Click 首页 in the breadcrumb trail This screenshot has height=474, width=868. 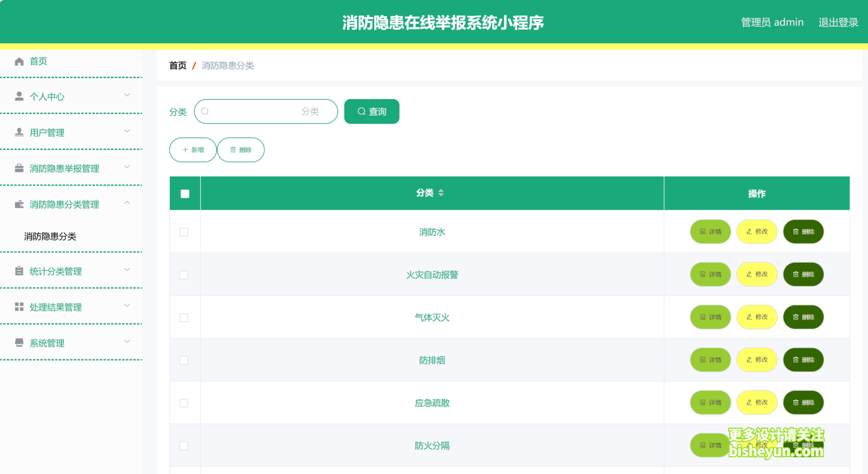(177, 65)
